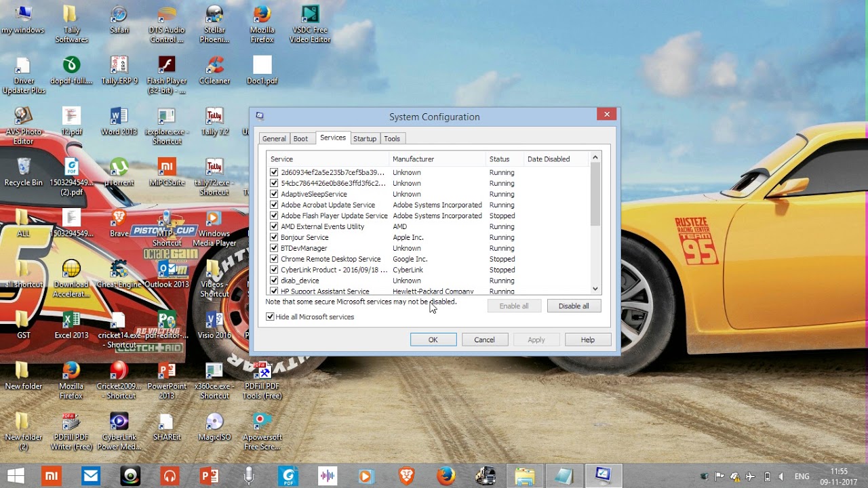Open Safari desktop icon
The height and width of the screenshot is (488, 868).
[119, 19]
